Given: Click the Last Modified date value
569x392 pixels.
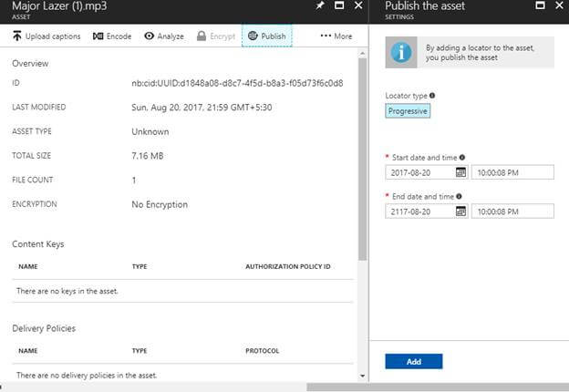Looking at the screenshot, I should (x=202, y=108).
